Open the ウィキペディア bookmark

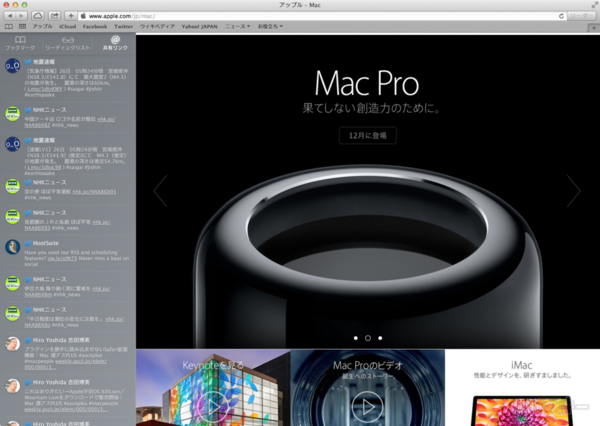tap(157, 26)
